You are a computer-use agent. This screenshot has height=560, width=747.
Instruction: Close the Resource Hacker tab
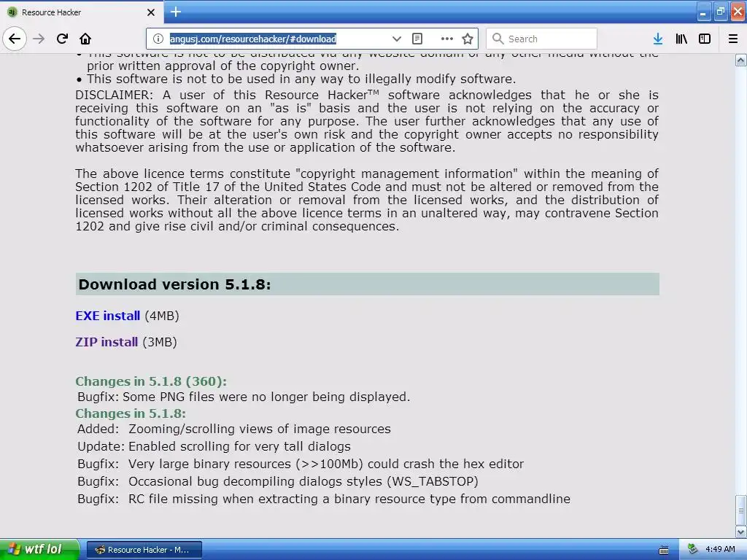151,12
